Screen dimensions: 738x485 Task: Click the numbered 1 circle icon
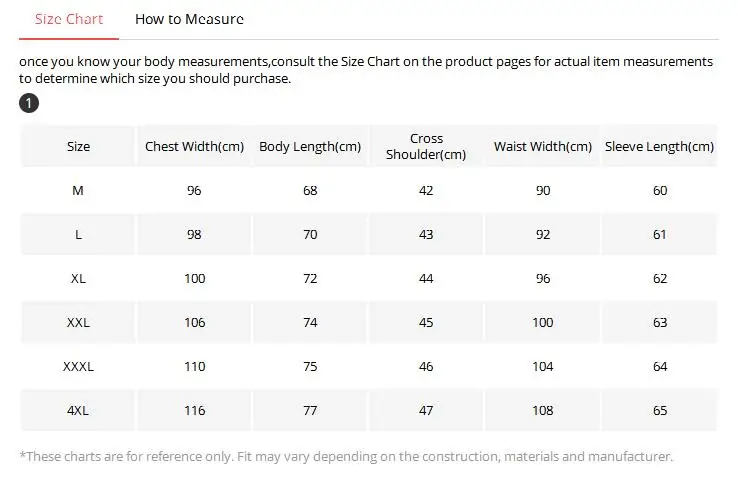coord(29,103)
